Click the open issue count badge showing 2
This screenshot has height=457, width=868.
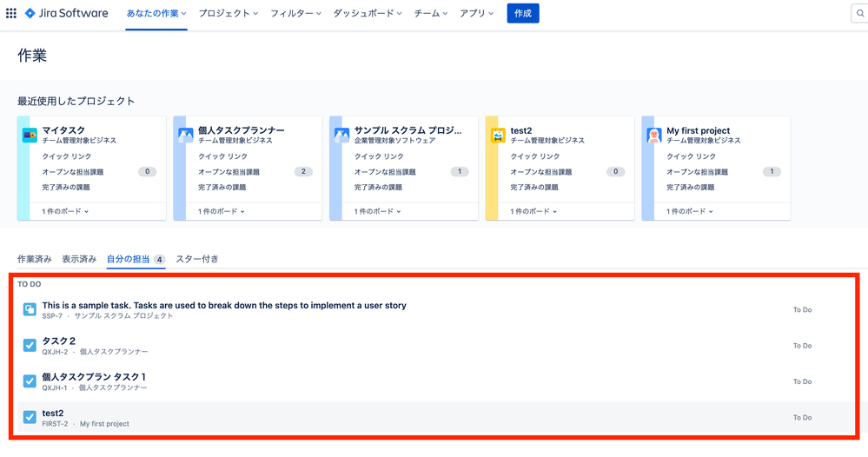303,171
